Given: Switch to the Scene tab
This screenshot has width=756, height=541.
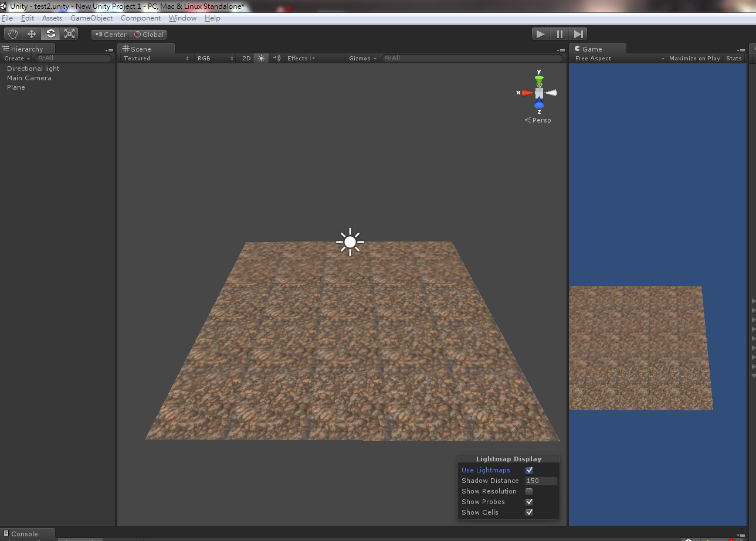Looking at the screenshot, I should click(145, 49).
